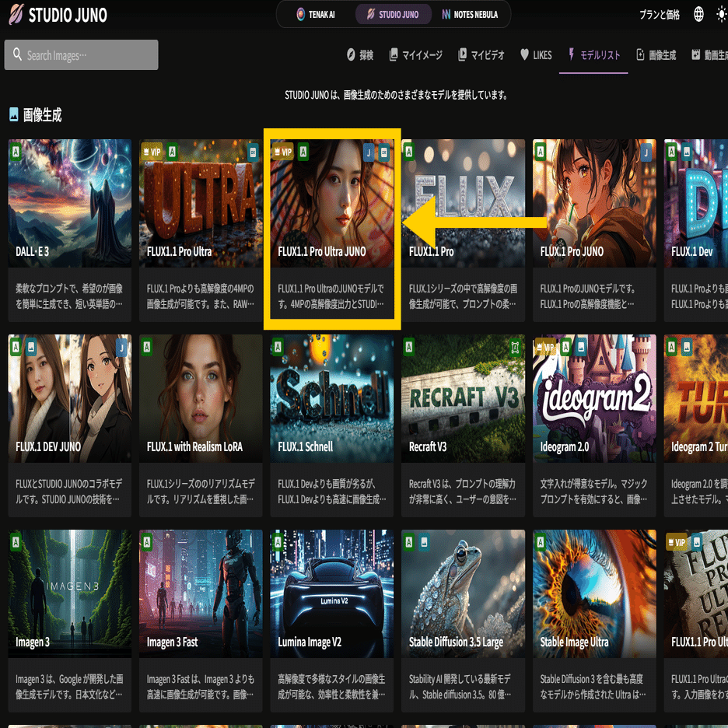Click the vector frame badge on Recraft V3
The image size is (728, 728).
coord(515,348)
